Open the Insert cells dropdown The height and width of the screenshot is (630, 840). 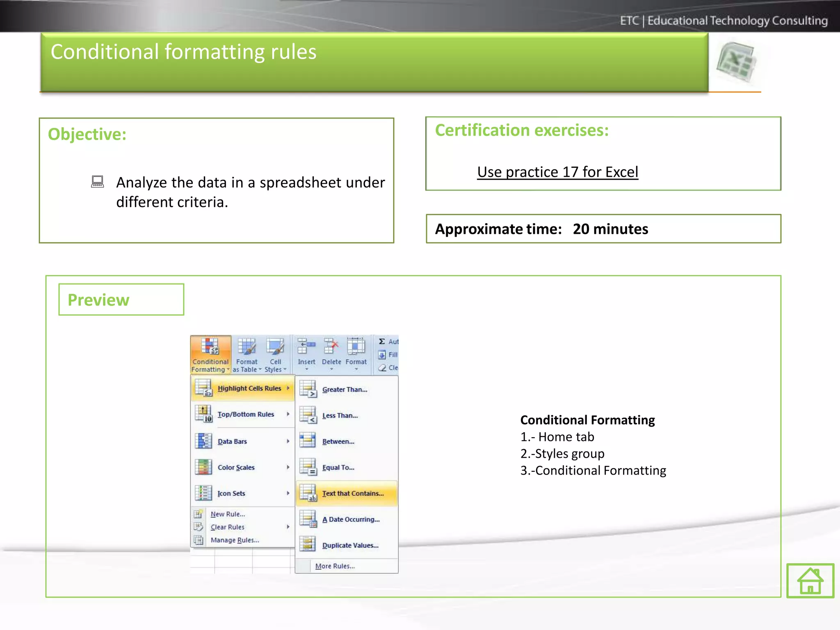coord(306,355)
